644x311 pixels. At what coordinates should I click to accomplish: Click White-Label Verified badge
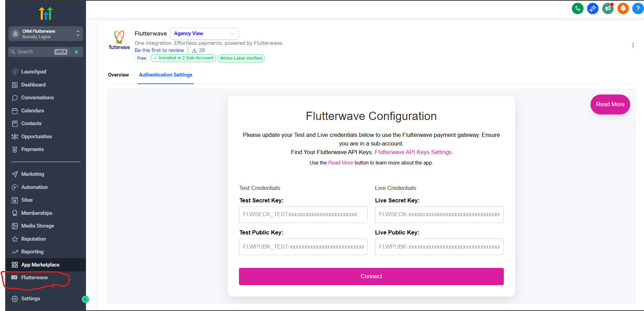pyautogui.click(x=241, y=58)
